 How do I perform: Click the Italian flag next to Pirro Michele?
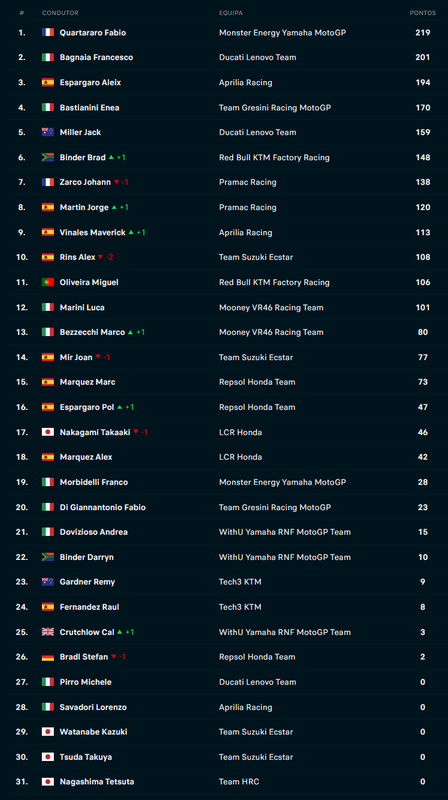(47, 682)
